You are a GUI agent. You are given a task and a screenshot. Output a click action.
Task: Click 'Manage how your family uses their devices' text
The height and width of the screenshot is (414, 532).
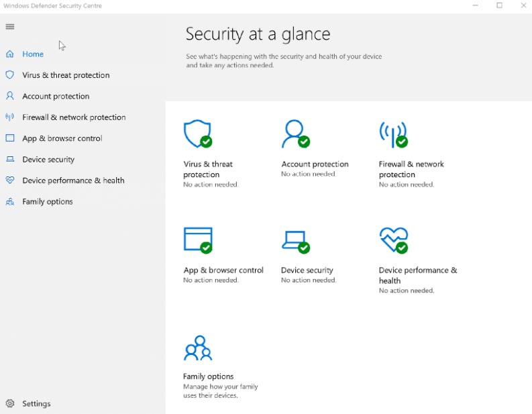click(x=221, y=391)
